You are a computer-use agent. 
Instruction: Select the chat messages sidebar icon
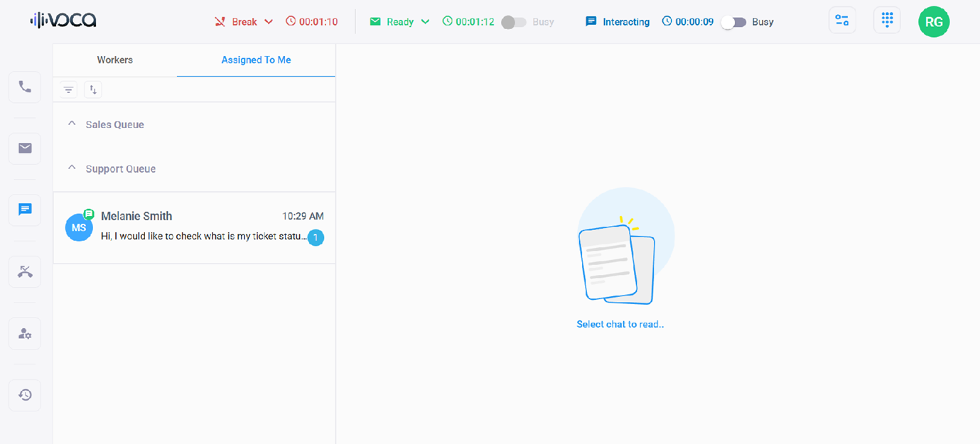[x=25, y=210]
